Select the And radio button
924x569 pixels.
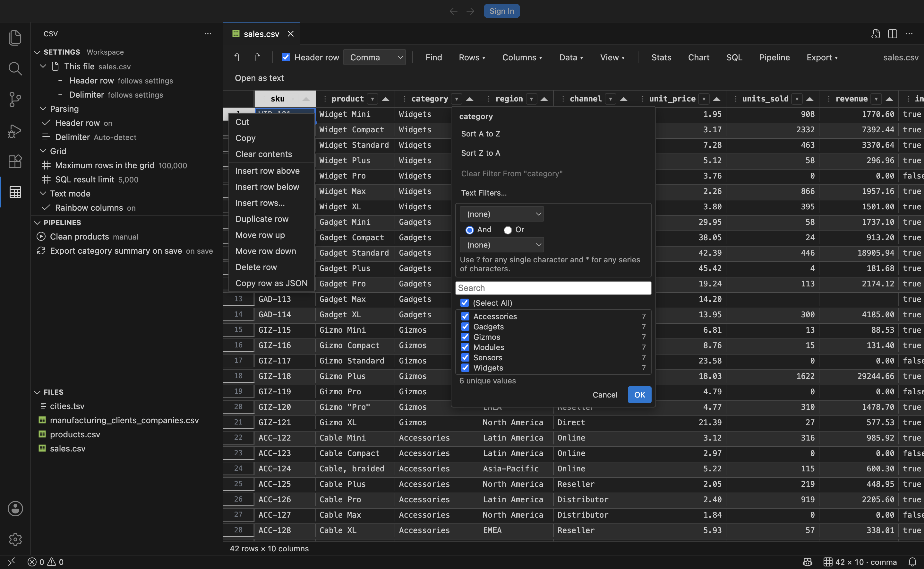[469, 230]
